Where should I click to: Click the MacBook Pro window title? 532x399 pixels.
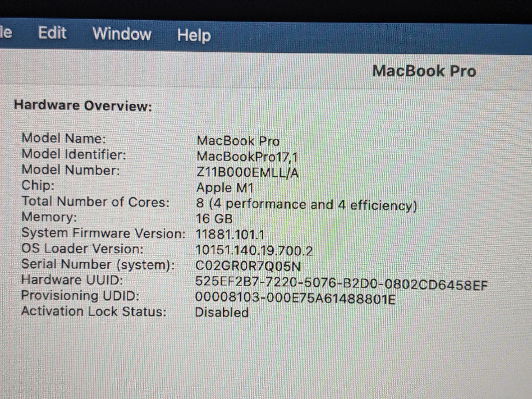pos(424,71)
